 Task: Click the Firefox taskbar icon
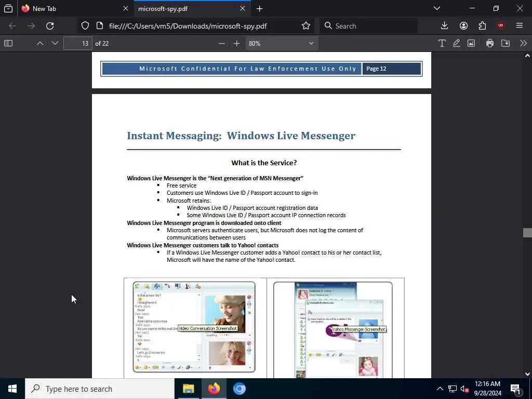pos(214,389)
